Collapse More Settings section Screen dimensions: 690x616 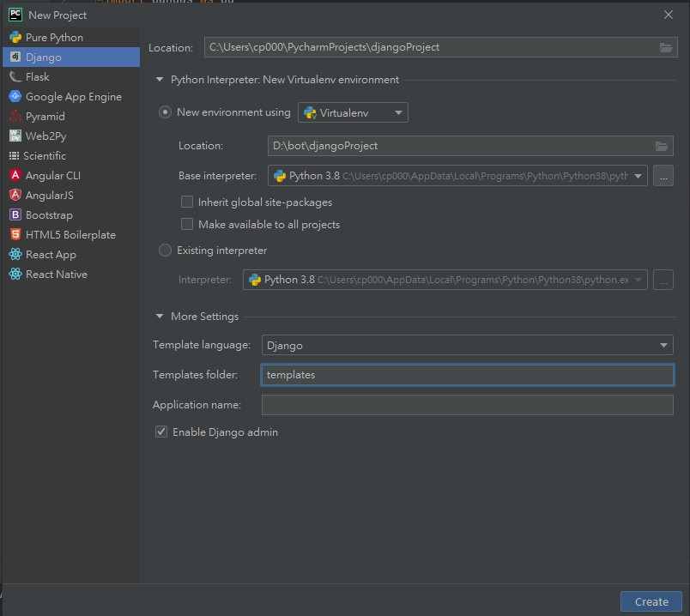[160, 317]
